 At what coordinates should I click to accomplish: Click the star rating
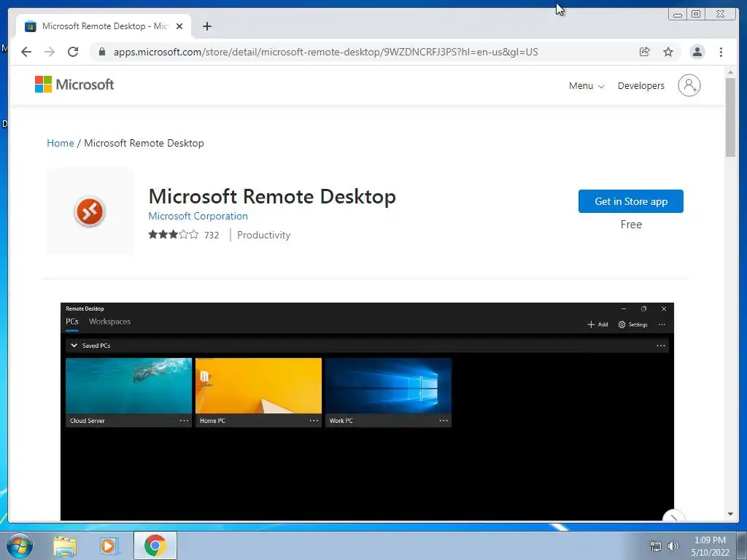click(174, 235)
